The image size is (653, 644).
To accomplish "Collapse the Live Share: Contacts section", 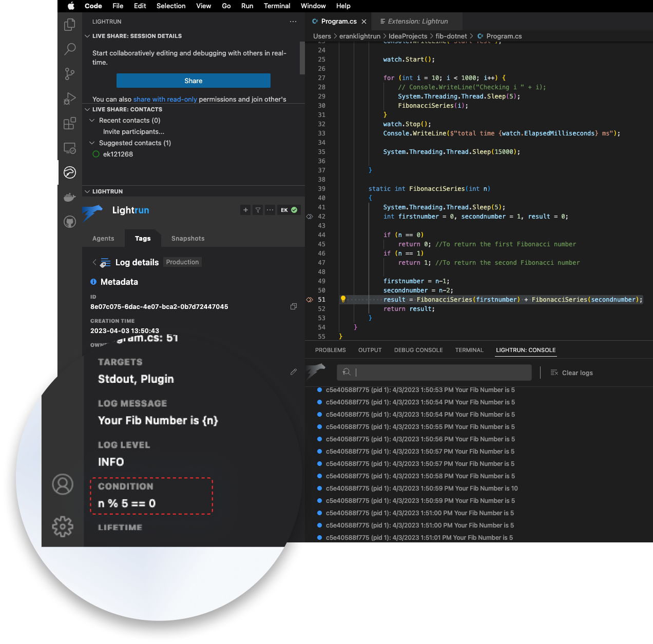I will [87, 109].
